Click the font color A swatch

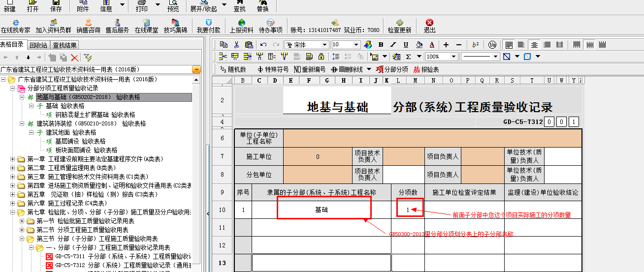point(432,45)
